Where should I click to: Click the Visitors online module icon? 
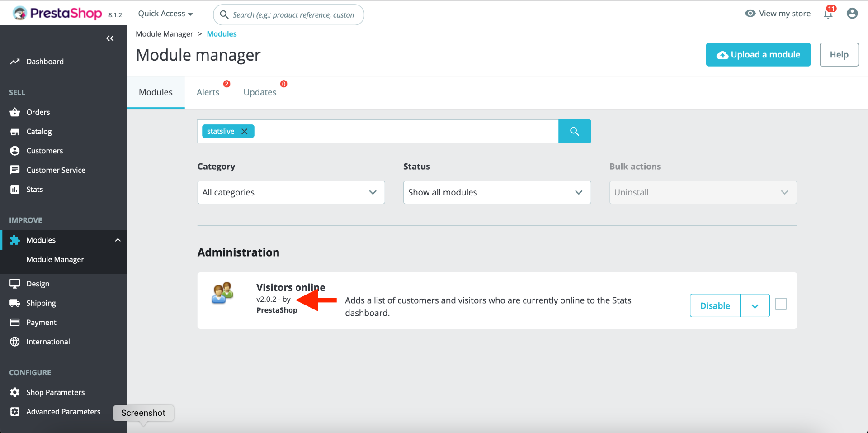point(222,293)
